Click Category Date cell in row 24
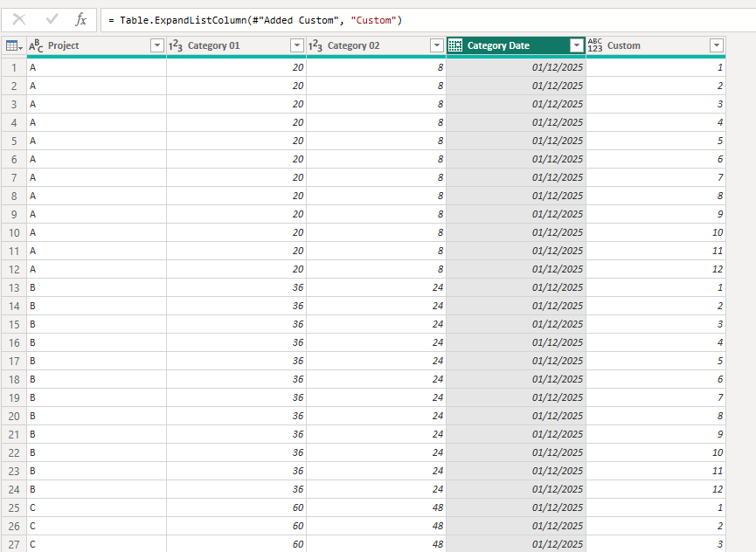Viewport: 756px width, 552px height. (516, 490)
